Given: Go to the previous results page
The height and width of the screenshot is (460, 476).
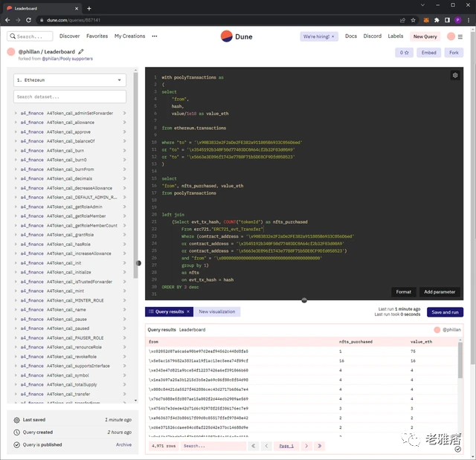Looking at the screenshot, I should click(266, 446).
